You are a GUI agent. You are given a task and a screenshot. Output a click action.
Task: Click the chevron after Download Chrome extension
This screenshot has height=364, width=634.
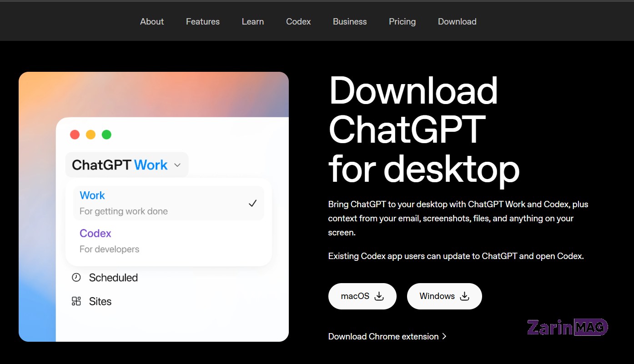444,336
